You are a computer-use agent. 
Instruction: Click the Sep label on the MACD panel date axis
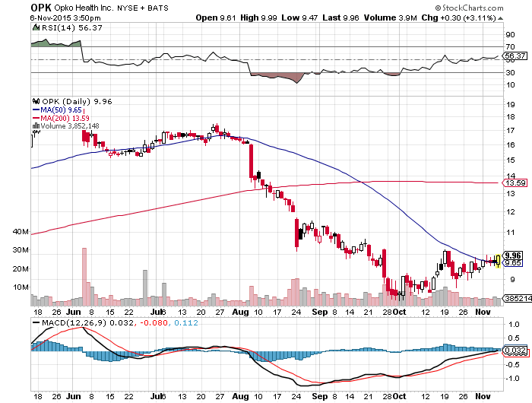[x=320, y=396]
